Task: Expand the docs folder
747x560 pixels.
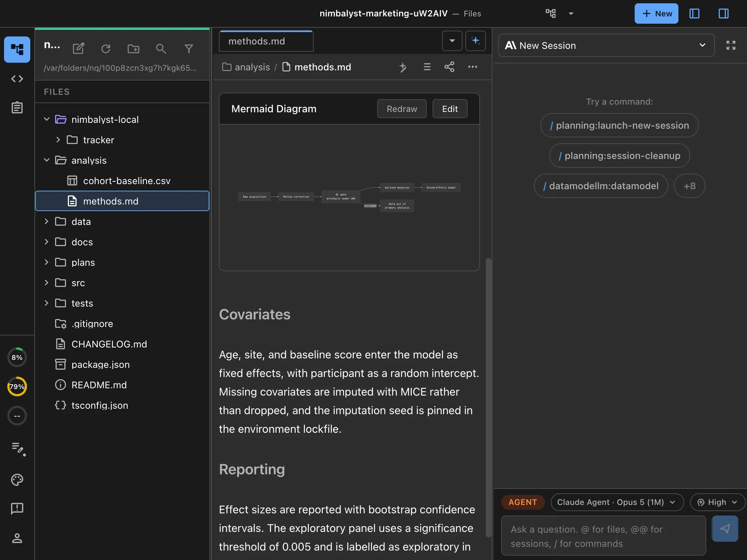Action: 46,242
